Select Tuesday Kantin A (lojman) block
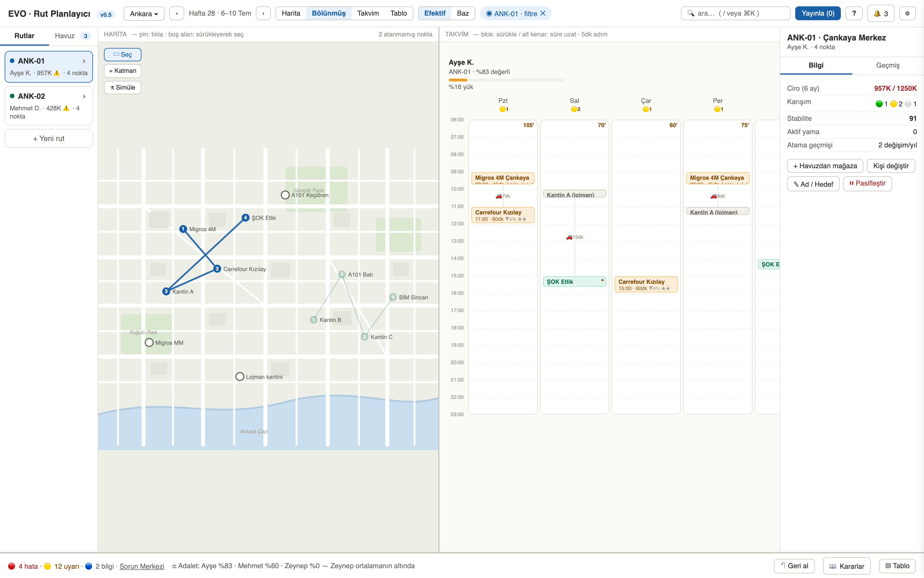 (574, 194)
